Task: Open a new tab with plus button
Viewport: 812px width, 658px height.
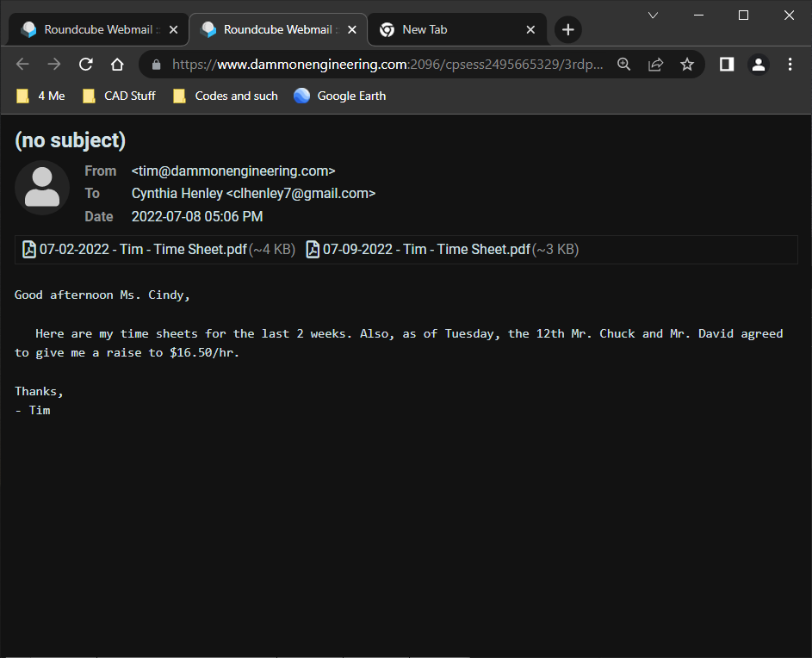Action: pos(567,30)
